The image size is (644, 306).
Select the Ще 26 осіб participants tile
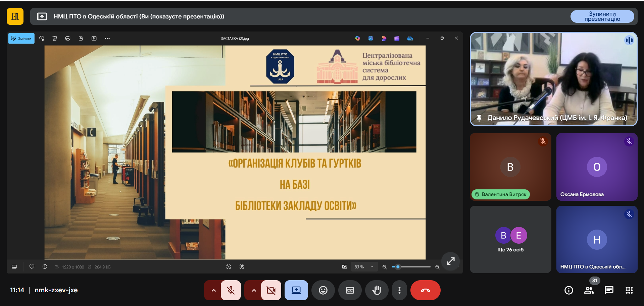tap(510, 240)
